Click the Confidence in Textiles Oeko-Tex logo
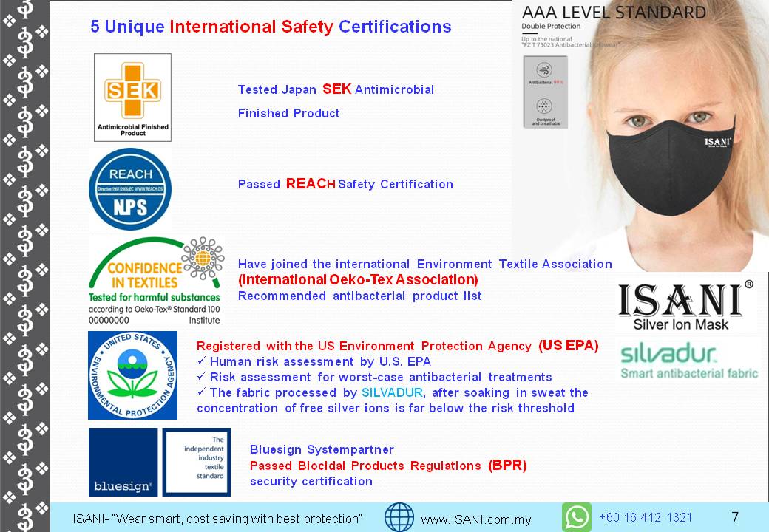This screenshot has width=769, height=532. pyautogui.click(x=155, y=282)
